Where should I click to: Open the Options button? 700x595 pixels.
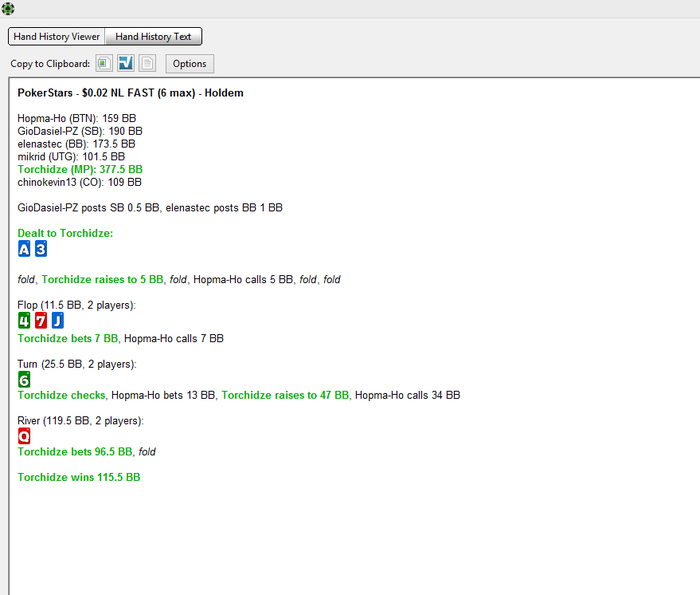pos(190,64)
